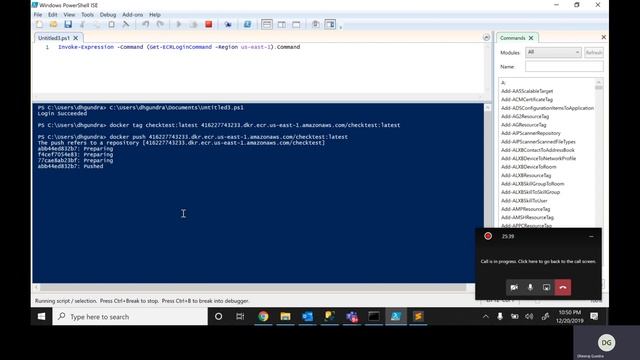The image size is (640, 360).
Task: Click the taskbar search box
Action: point(130,317)
